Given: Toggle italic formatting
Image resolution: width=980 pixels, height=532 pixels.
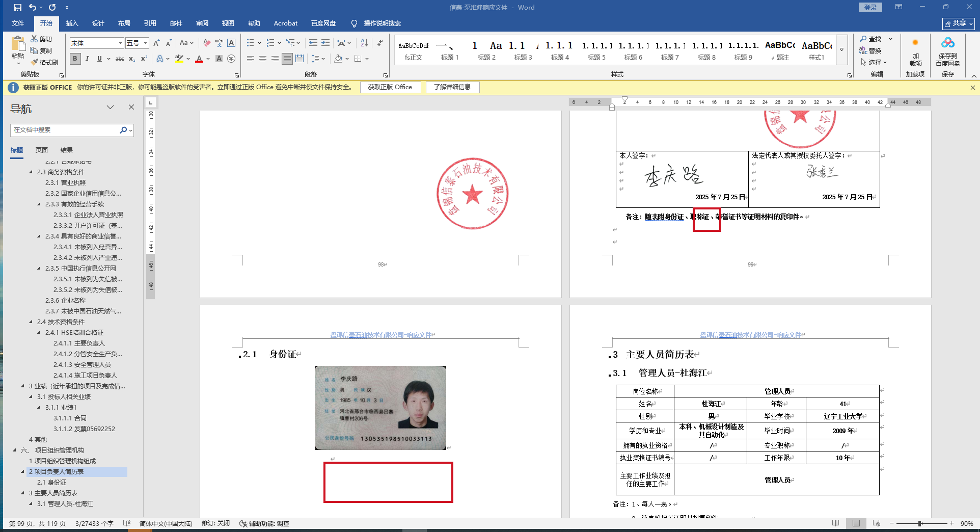Looking at the screenshot, I should click(x=88, y=59).
